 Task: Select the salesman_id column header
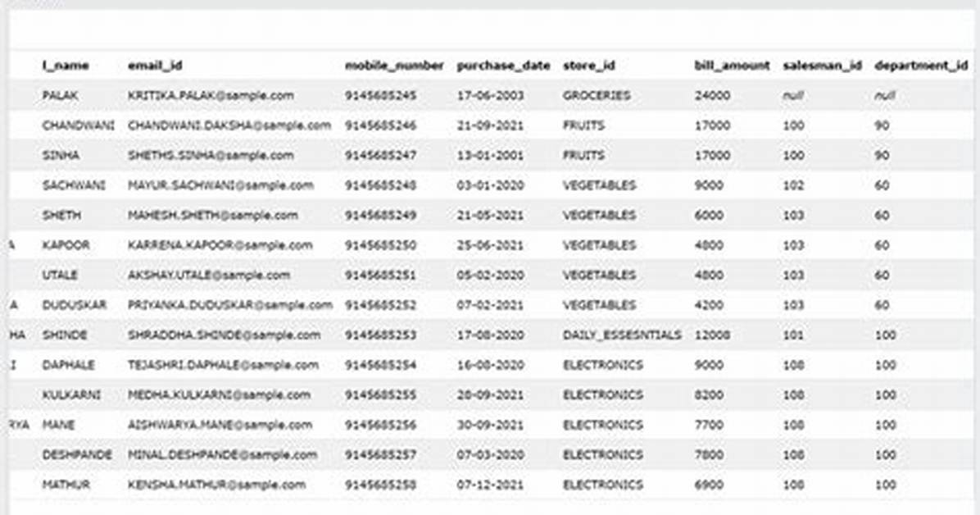tap(823, 66)
